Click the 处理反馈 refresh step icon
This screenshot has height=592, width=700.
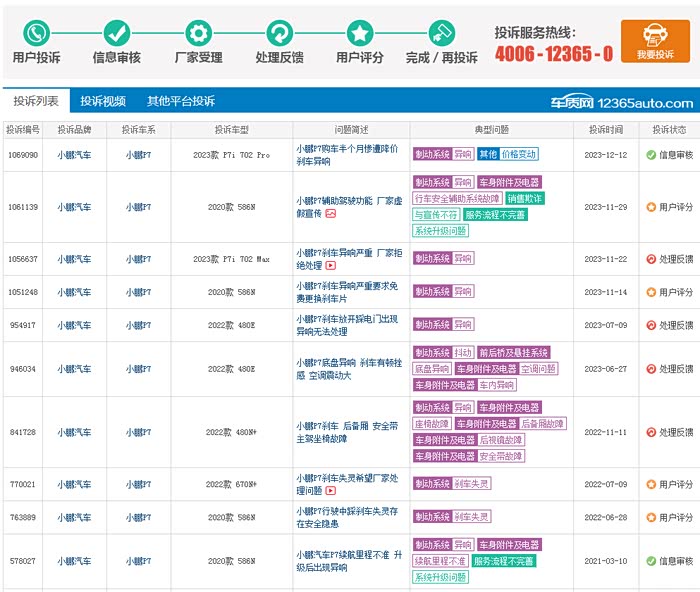pyautogui.click(x=279, y=33)
